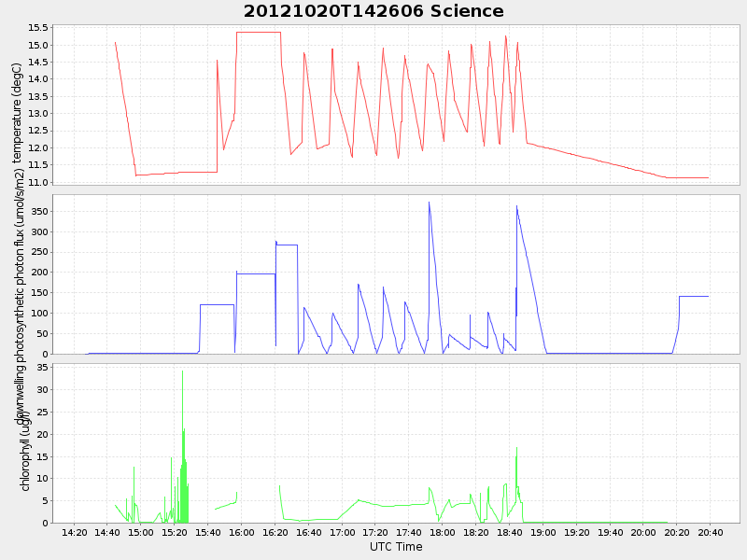Click the flat red temperature plateau at top
Image resolution: width=747 pixels, height=560 pixels.
pyautogui.click(x=259, y=33)
